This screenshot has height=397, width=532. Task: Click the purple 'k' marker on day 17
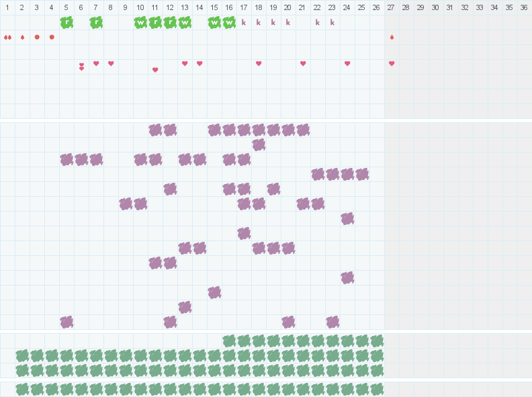tap(244, 22)
